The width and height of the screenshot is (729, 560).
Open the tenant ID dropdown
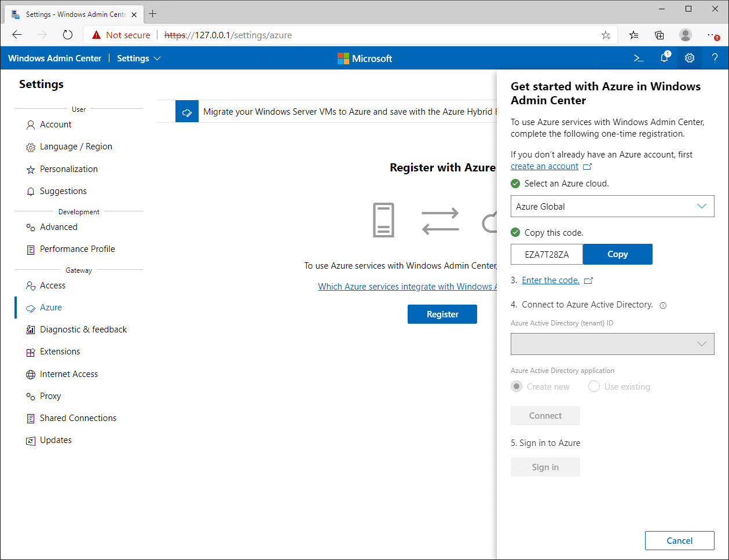tap(612, 344)
